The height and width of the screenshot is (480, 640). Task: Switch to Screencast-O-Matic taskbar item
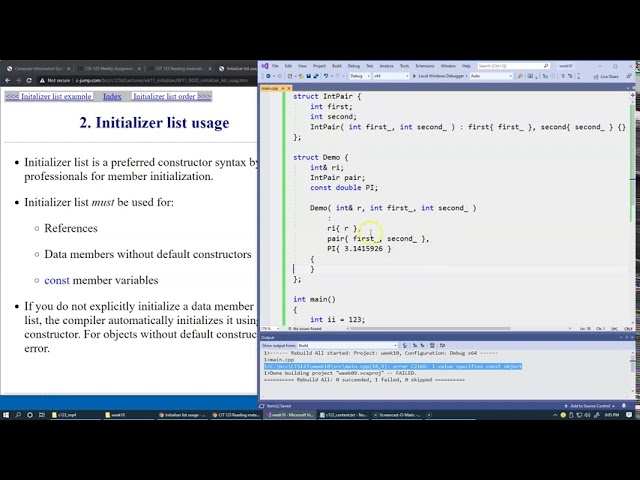(x=398, y=415)
